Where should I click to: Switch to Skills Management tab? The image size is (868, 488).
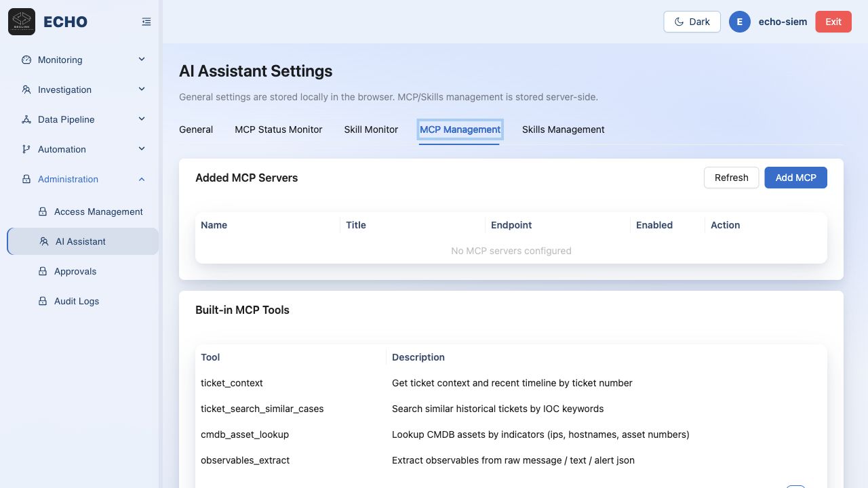point(564,129)
